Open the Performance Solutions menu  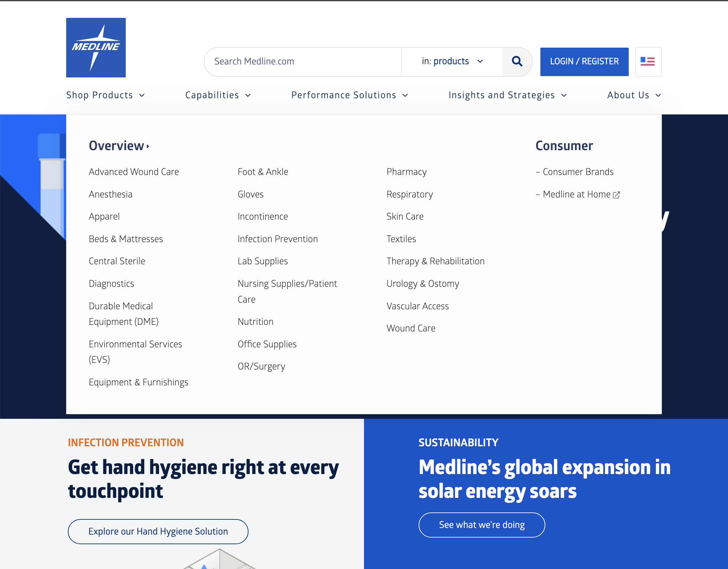pyautogui.click(x=349, y=95)
